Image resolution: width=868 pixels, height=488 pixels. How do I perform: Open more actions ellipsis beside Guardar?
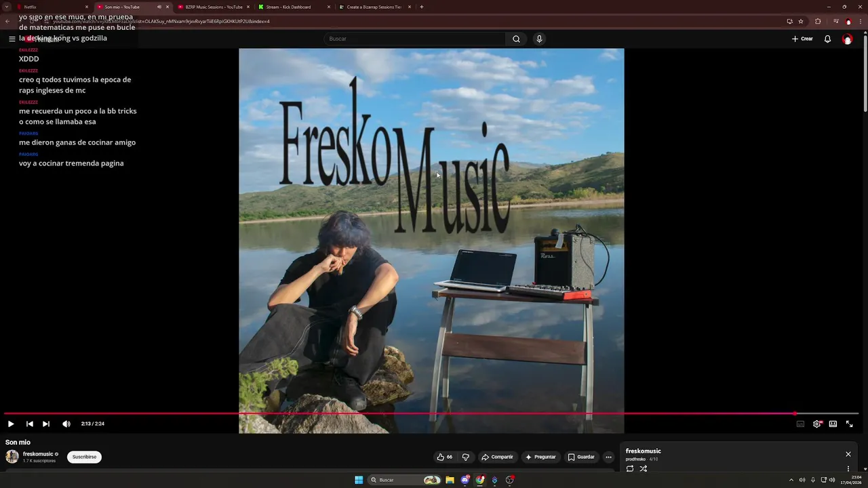(608, 457)
